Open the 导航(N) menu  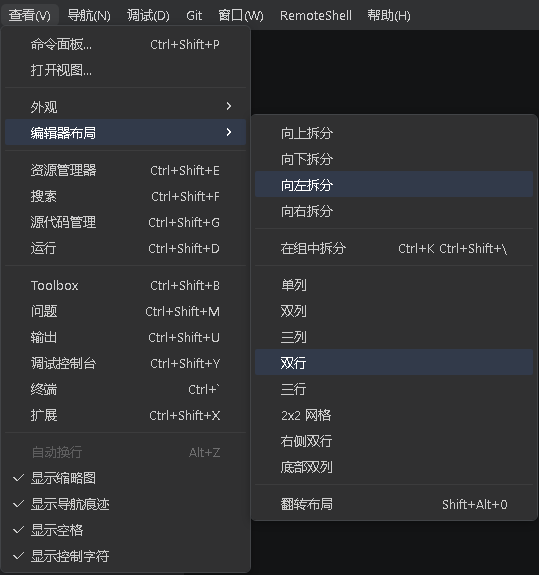click(x=89, y=15)
